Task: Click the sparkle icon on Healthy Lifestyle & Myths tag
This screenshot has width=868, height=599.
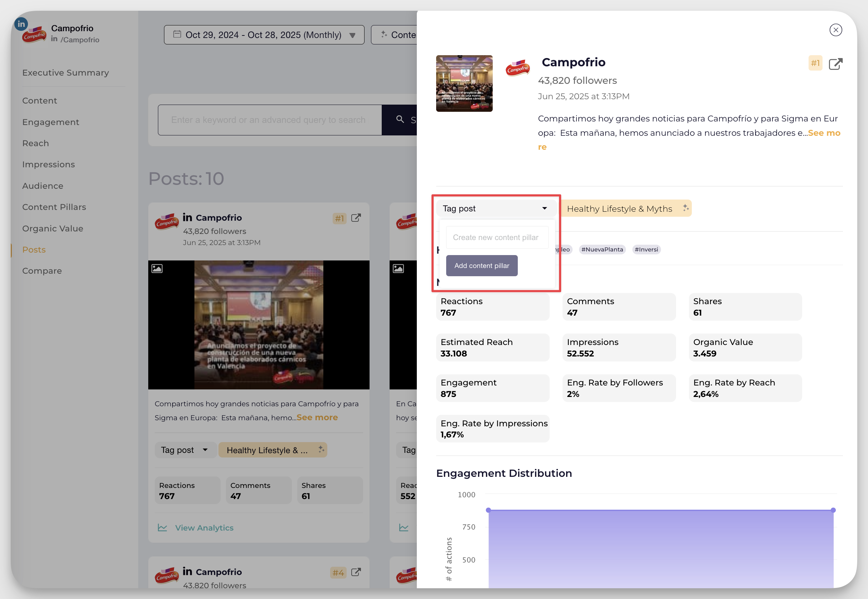Action: pos(686,208)
